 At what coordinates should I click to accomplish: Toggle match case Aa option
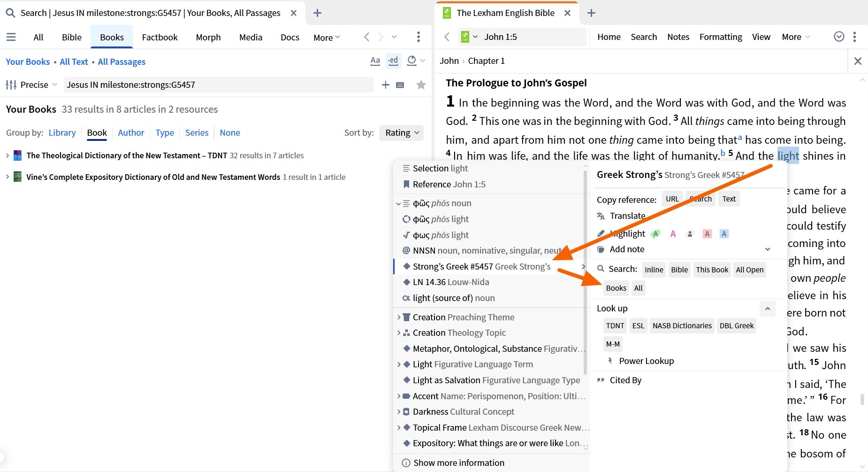[x=375, y=61]
